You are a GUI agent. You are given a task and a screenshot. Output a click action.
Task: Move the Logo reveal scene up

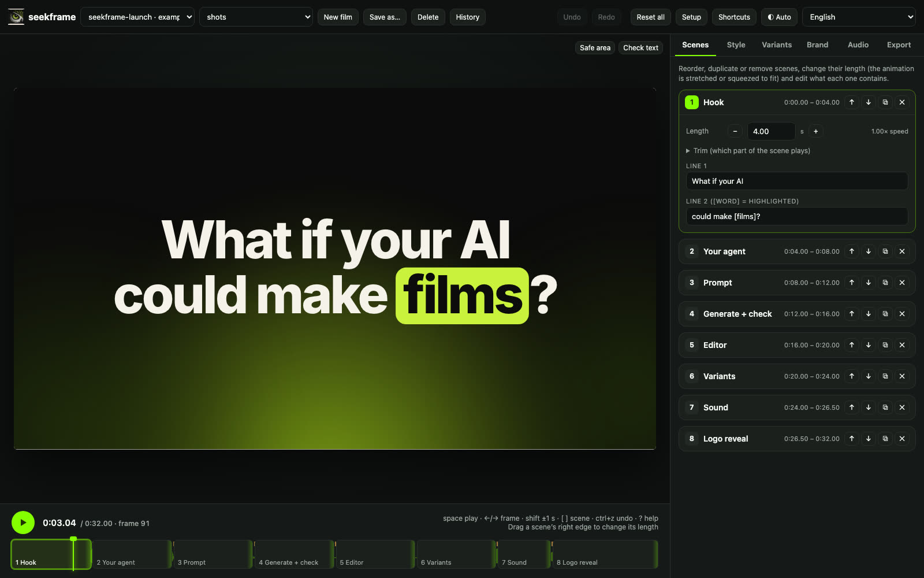(x=852, y=439)
